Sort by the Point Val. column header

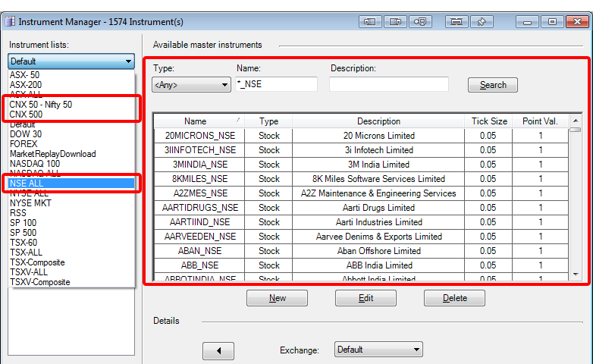click(540, 121)
